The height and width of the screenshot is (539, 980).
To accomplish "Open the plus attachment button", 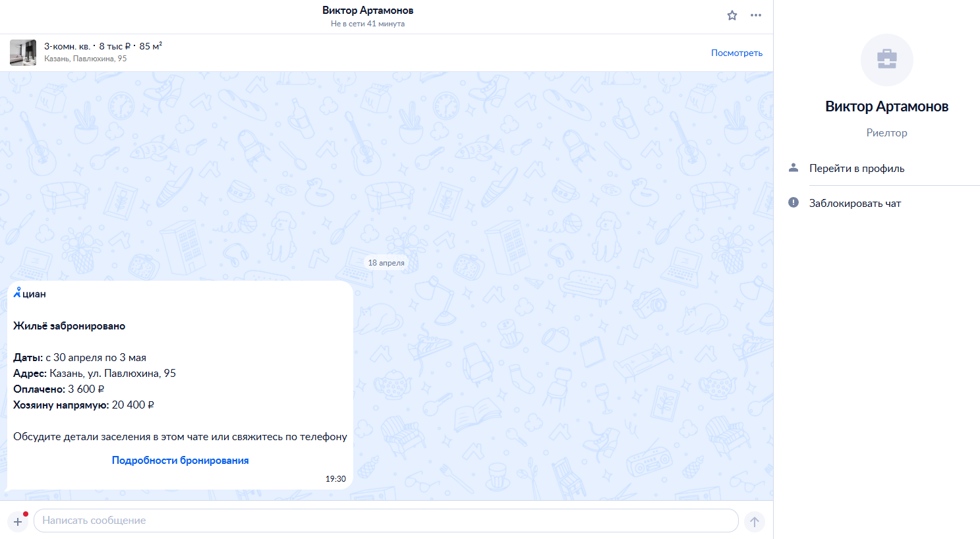I will 18,521.
